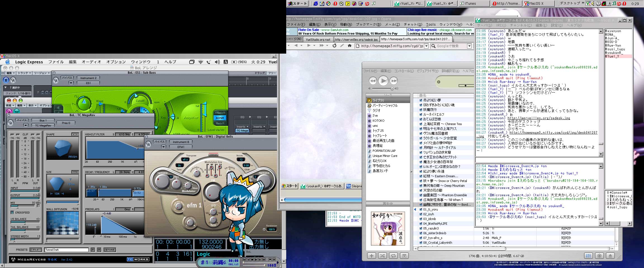Click the Windows スタート button at top
Screen dimensions: 644x268
298,4
